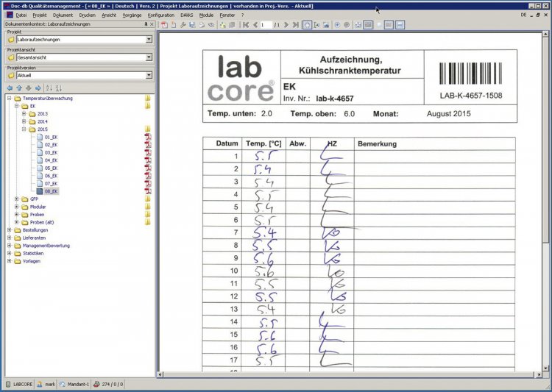
Task: Collapse the Temperaturüberwachung folder
Action: (10, 98)
